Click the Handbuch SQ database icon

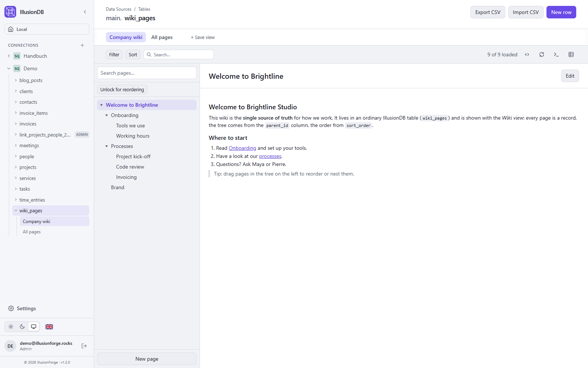[x=17, y=56]
